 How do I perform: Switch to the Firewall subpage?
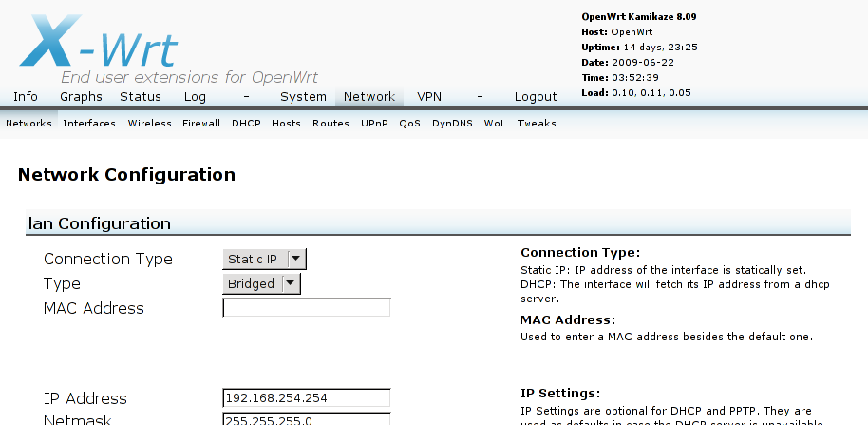pyautogui.click(x=201, y=124)
